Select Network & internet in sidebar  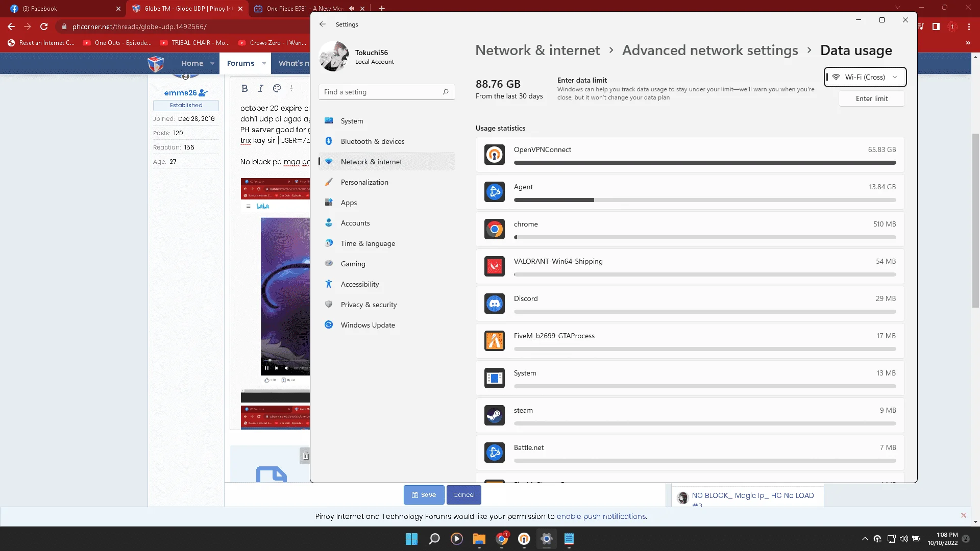tap(386, 162)
